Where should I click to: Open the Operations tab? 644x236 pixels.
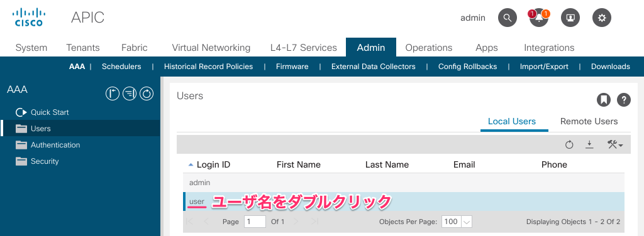pyautogui.click(x=429, y=48)
